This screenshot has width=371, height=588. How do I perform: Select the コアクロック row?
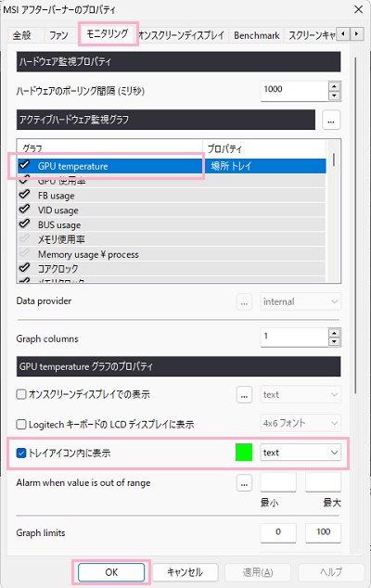tap(172, 269)
